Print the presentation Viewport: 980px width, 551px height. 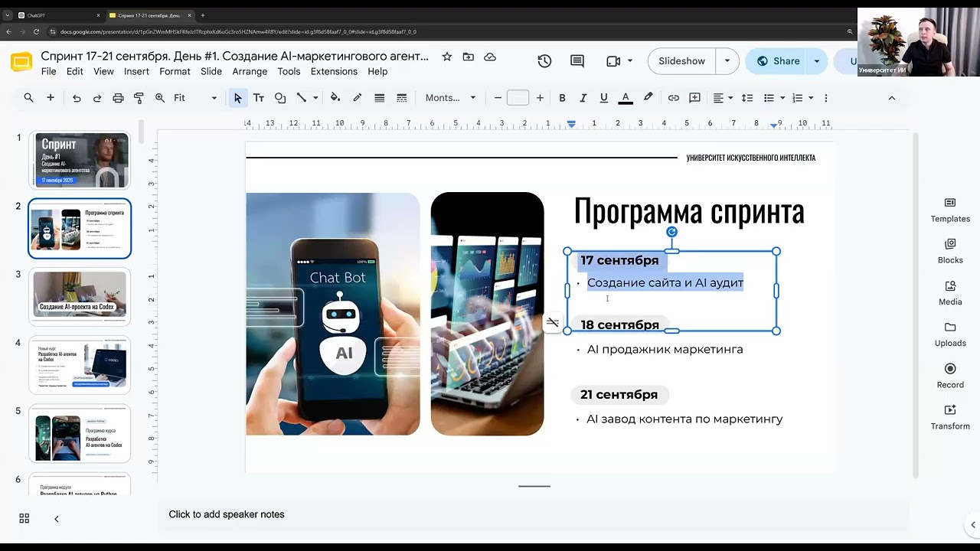coord(118,98)
